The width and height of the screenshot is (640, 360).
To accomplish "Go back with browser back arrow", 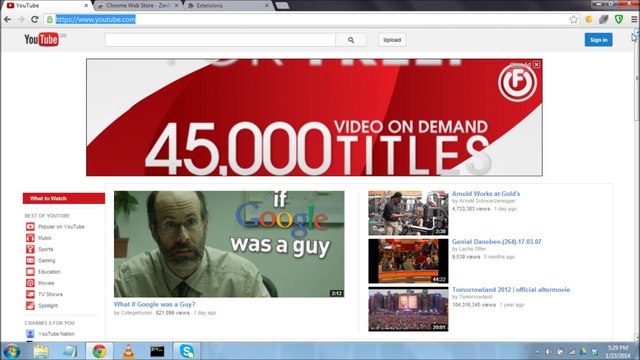I will click(x=7, y=19).
